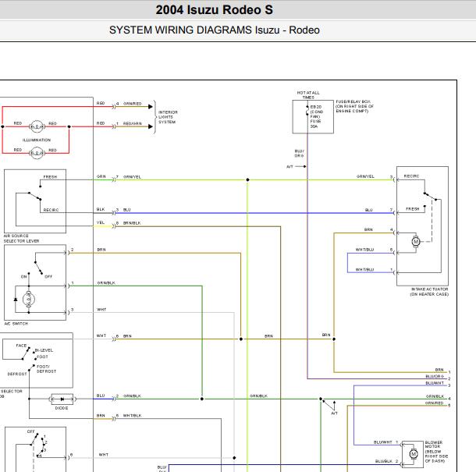Click 'FRESH' in the air source selector
Viewport: 476px width, 472px height.
point(50,176)
